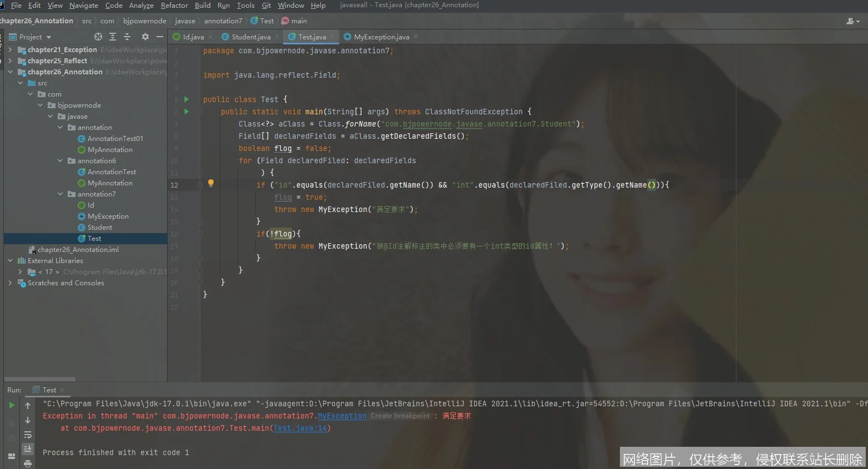Viewport: 868px width, 469px height.
Task: Open Project panel gear settings
Action: [x=145, y=37]
